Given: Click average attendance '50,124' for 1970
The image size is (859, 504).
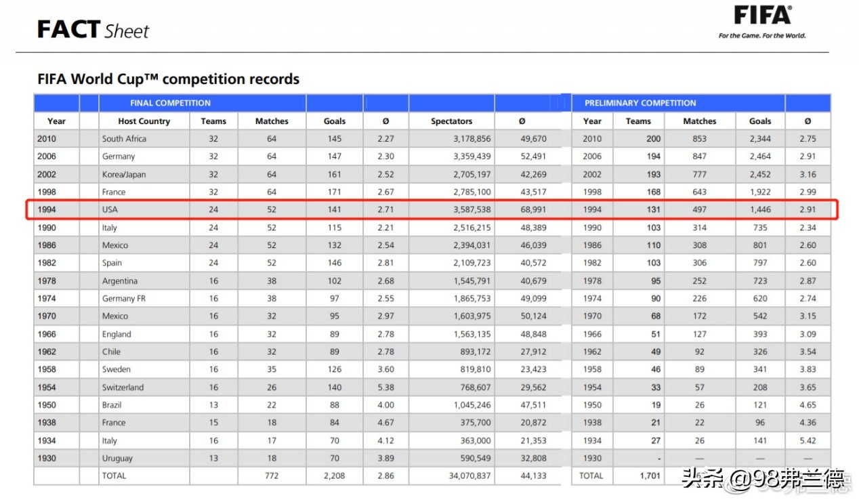Looking at the screenshot, I should 532,316.
